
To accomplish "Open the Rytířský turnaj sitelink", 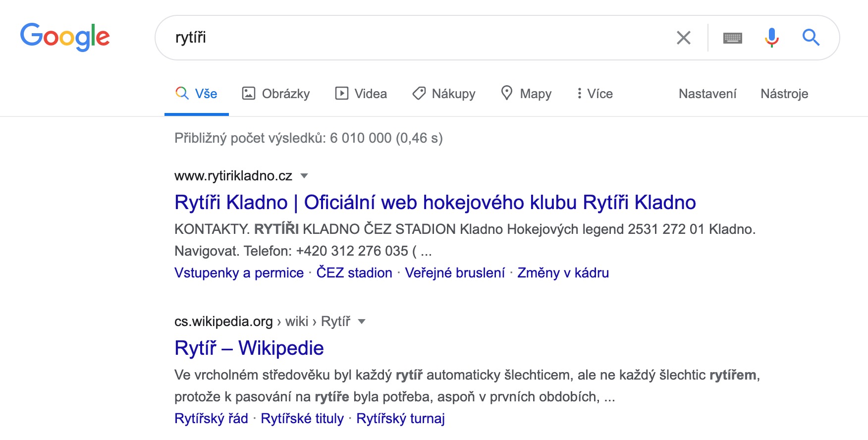I will tap(400, 419).
